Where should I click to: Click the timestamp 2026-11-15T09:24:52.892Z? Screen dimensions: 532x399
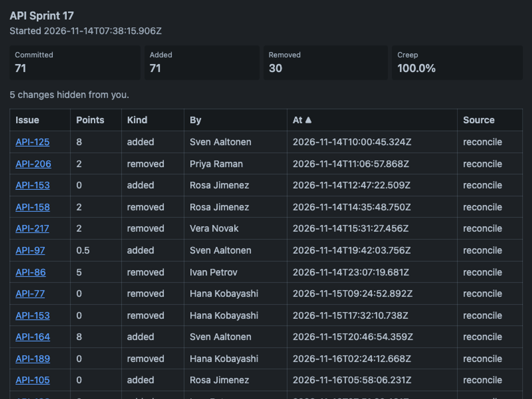coord(352,293)
